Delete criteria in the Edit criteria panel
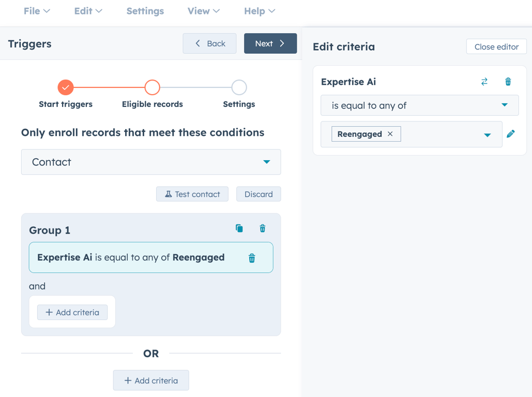The image size is (532, 397). pyautogui.click(x=508, y=82)
